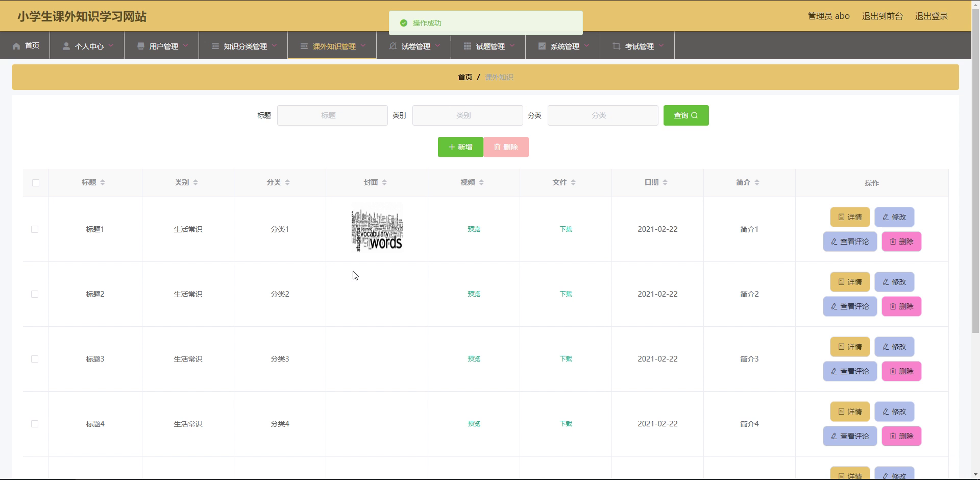Click 查看评论 for 标题3 row
The height and width of the screenshot is (480, 980).
(850, 371)
